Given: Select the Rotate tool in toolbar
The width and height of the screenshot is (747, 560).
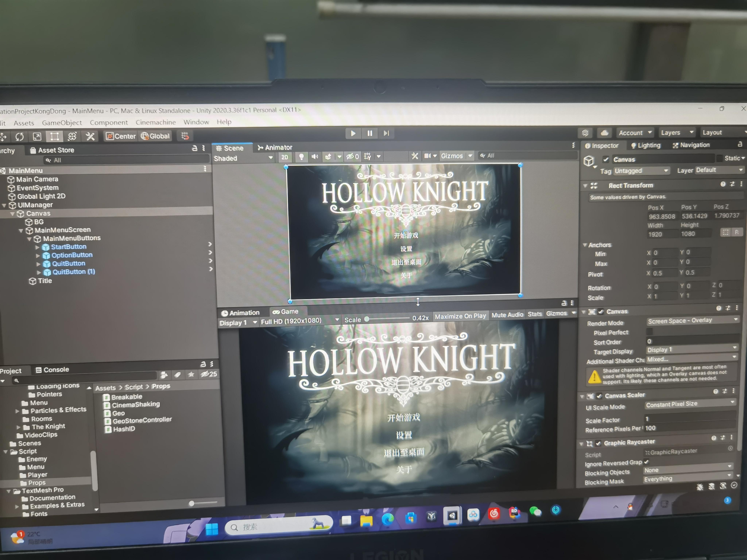Looking at the screenshot, I should 19,137.
